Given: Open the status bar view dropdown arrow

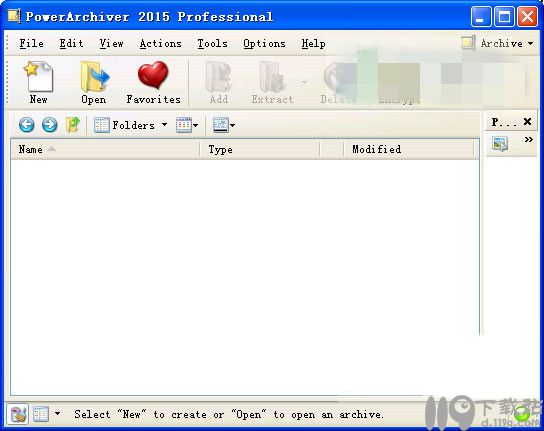Looking at the screenshot, I should 57,413.
